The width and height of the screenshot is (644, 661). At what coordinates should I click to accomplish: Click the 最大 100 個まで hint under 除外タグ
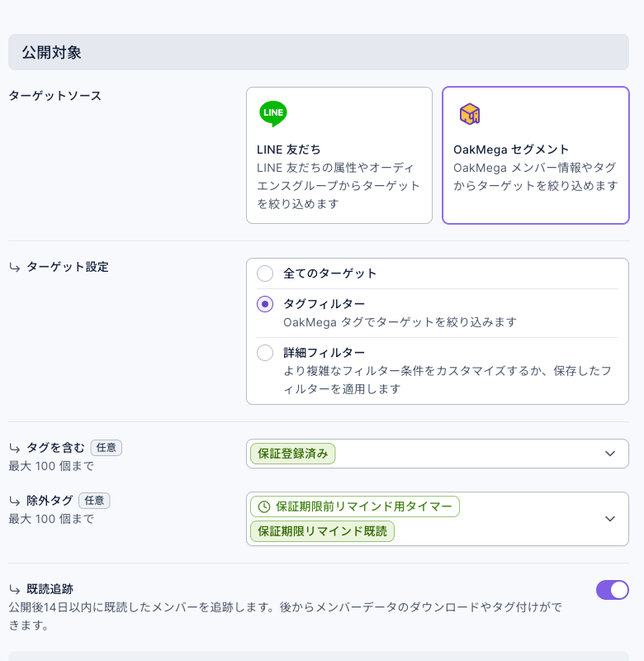51,519
